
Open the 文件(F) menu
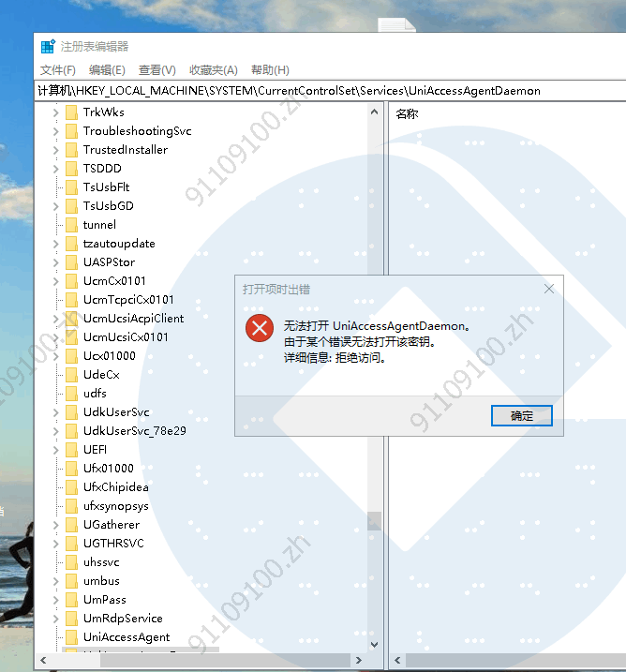58,70
